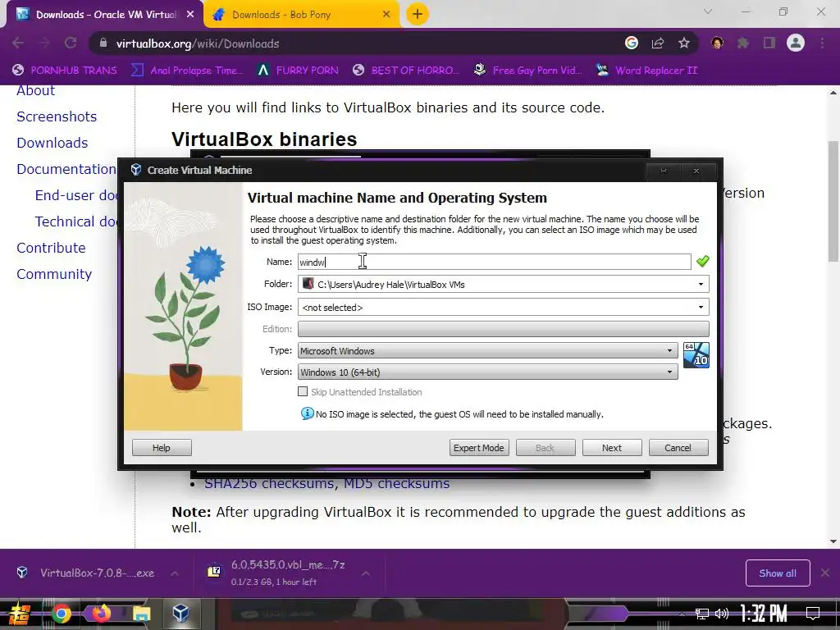Toggle Skip Unattended Installation checkbox
840x630 pixels.
tap(303, 391)
